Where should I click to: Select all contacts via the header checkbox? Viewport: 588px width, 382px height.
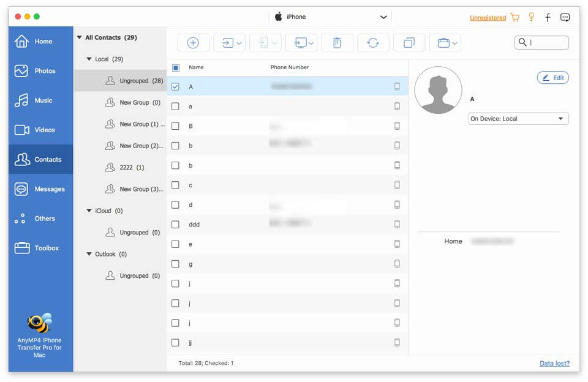coord(175,67)
